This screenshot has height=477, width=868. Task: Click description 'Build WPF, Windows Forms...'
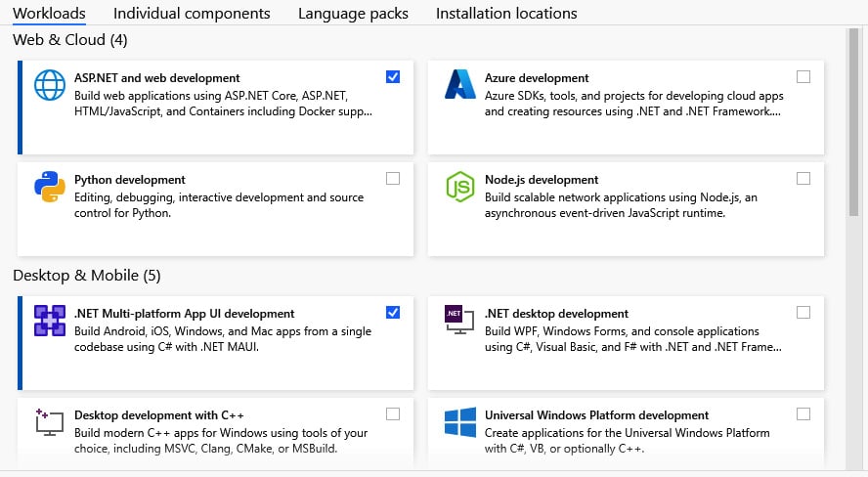point(633,339)
